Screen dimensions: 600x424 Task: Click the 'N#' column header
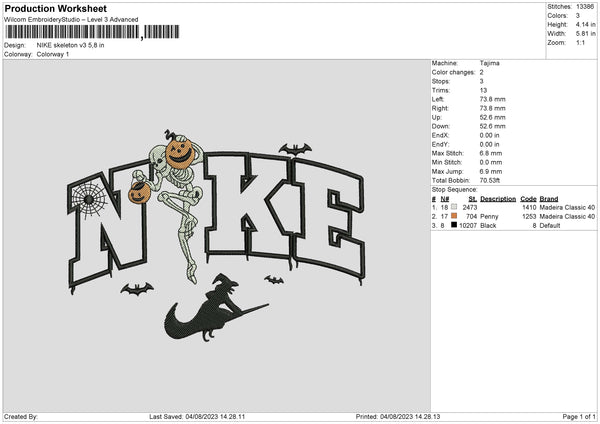point(445,199)
